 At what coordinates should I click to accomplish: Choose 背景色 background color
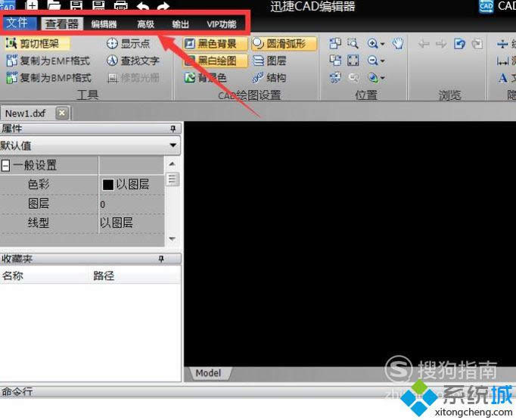[x=206, y=78]
